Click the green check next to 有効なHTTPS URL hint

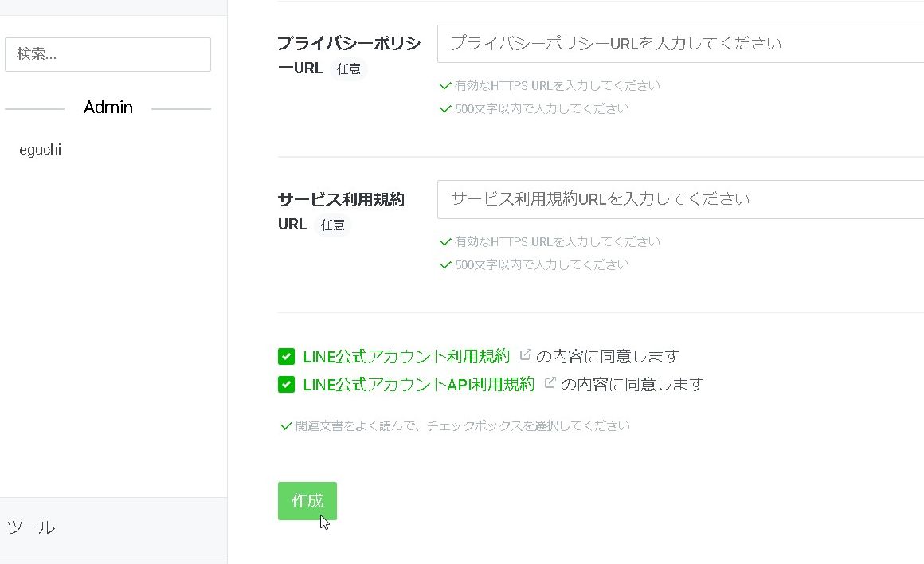(x=446, y=85)
